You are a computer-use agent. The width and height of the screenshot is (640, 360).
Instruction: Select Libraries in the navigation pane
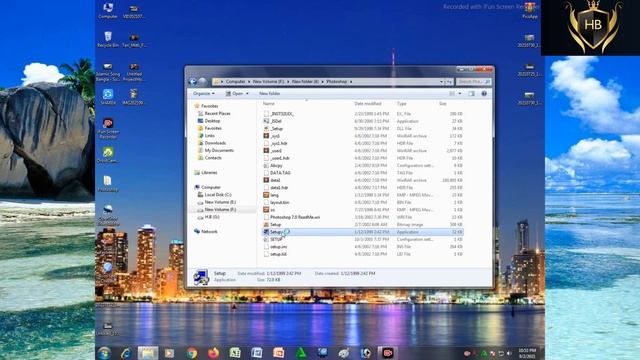click(x=206, y=173)
